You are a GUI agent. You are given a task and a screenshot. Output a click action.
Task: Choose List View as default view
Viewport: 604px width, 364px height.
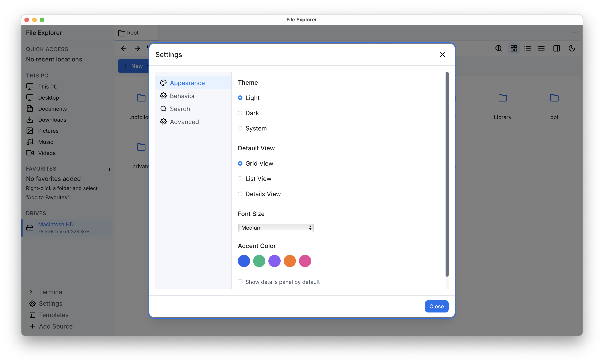[x=240, y=179]
